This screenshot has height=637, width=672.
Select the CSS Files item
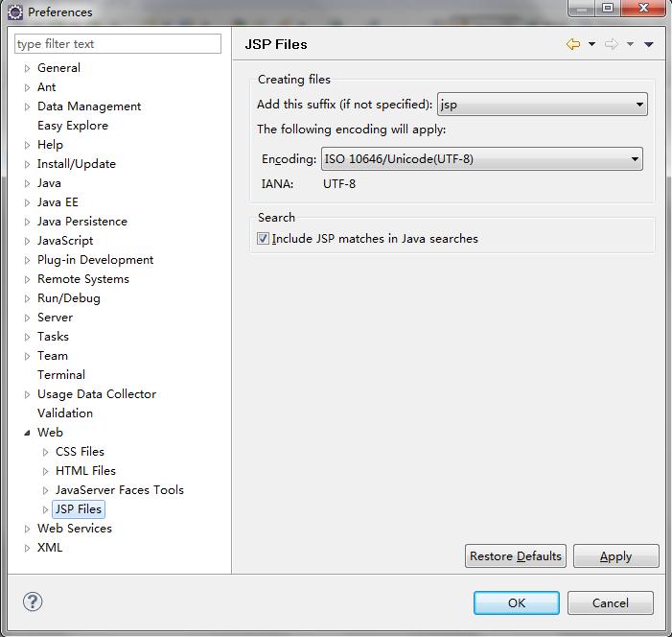click(x=80, y=452)
